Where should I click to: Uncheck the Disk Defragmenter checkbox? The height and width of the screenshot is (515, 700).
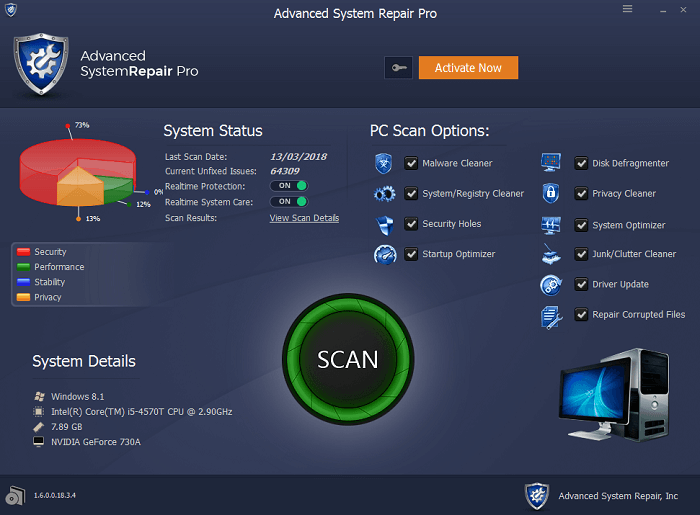(581, 163)
